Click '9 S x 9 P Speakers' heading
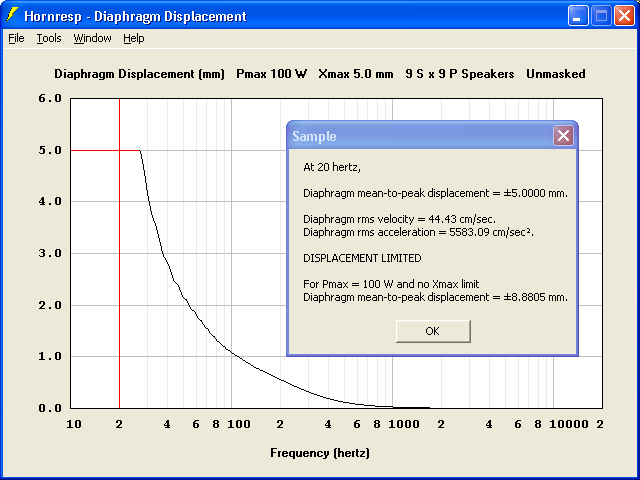The image size is (640, 480). click(460, 74)
